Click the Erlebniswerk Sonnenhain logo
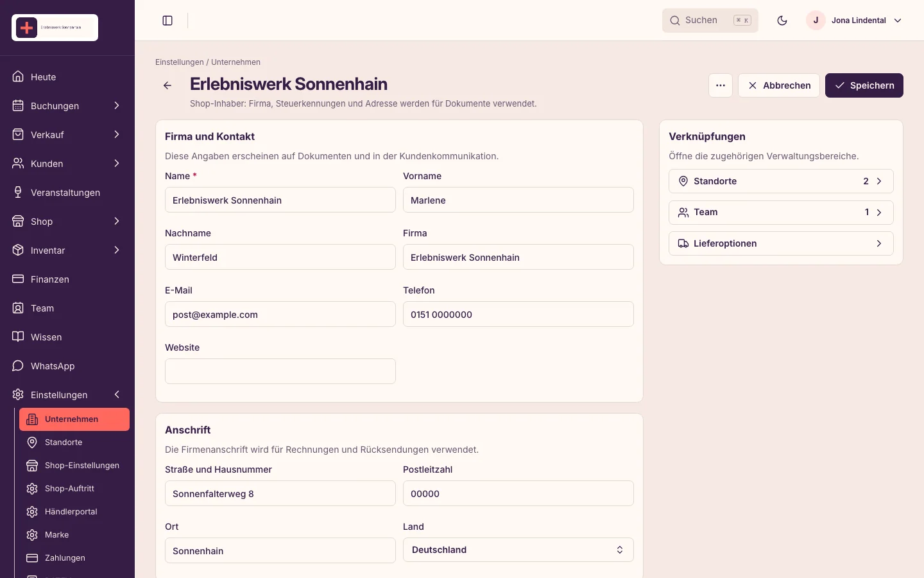Image resolution: width=924 pixels, height=578 pixels. coord(55,28)
